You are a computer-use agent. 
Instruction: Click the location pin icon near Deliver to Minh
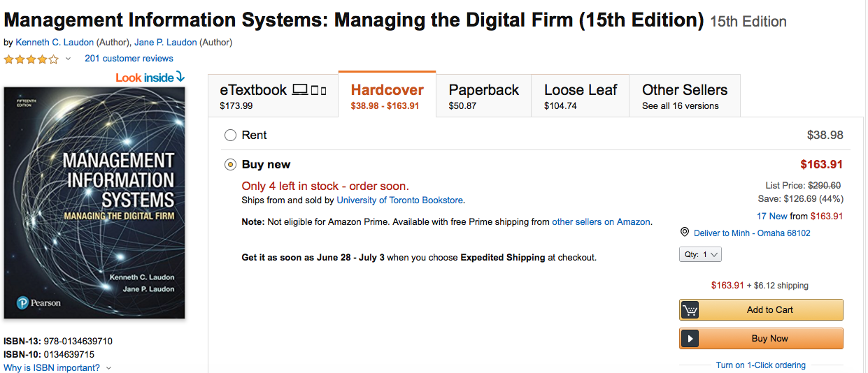[x=685, y=233]
